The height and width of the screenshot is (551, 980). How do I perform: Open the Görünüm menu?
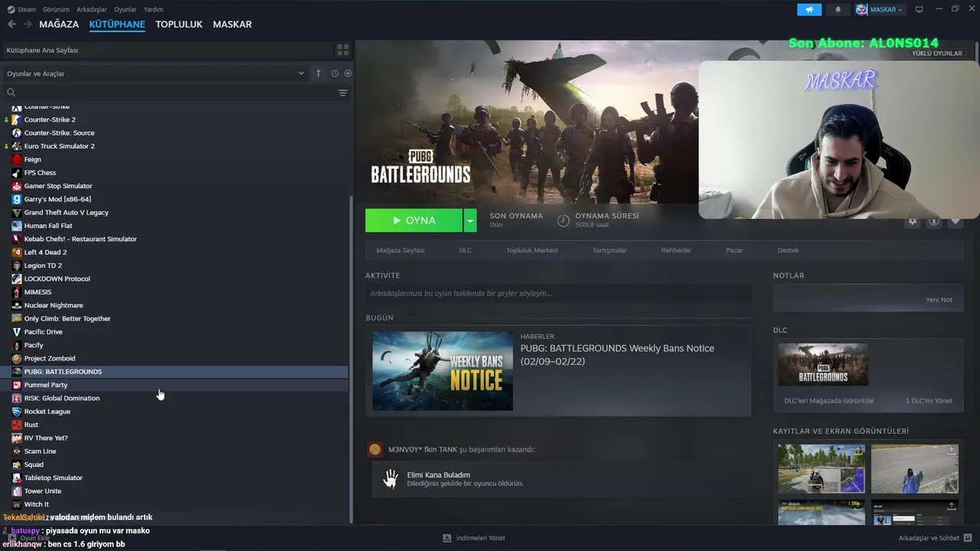pyautogui.click(x=56, y=9)
